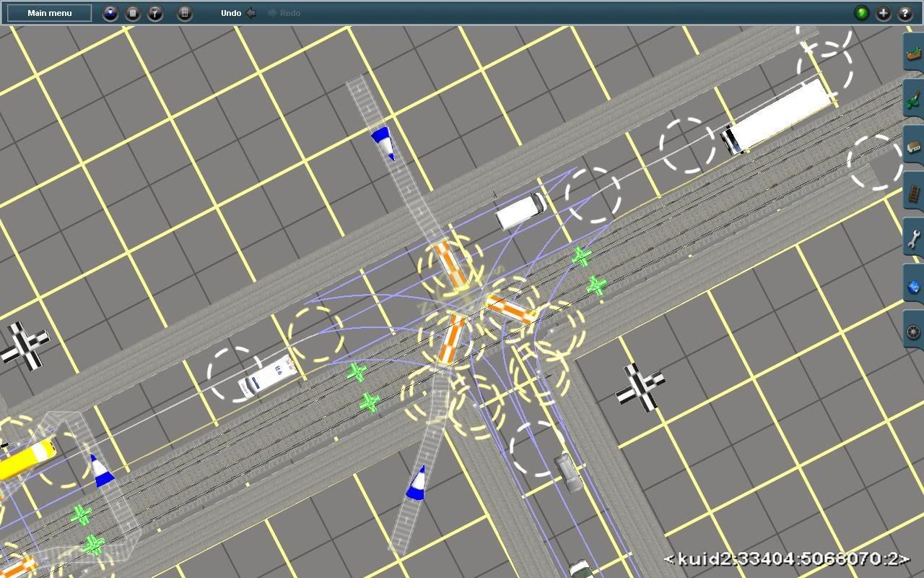Select the yellow bus at left edge

point(26,460)
